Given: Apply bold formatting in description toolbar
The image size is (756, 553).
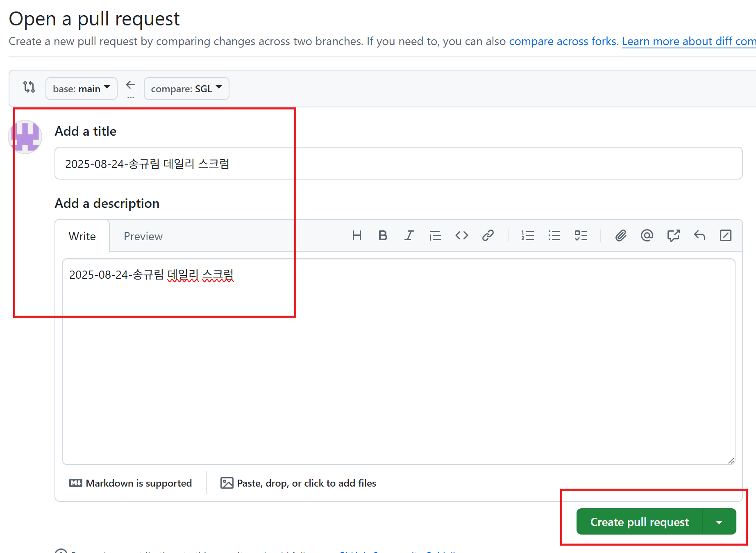Looking at the screenshot, I should (383, 235).
